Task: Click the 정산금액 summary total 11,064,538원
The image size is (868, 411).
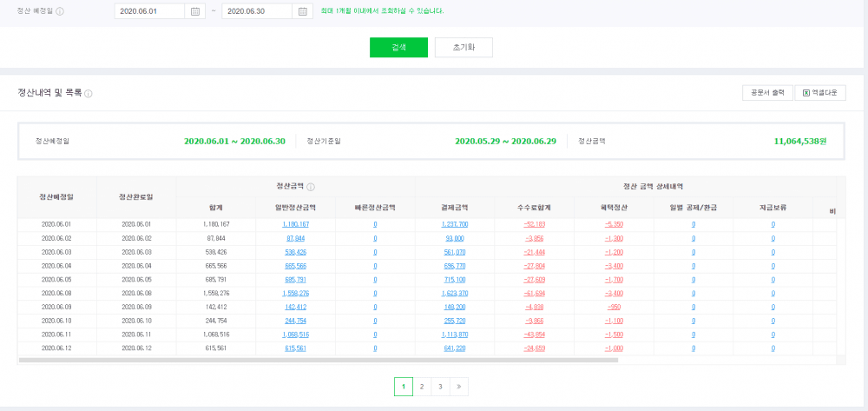Action: pyautogui.click(x=800, y=142)
